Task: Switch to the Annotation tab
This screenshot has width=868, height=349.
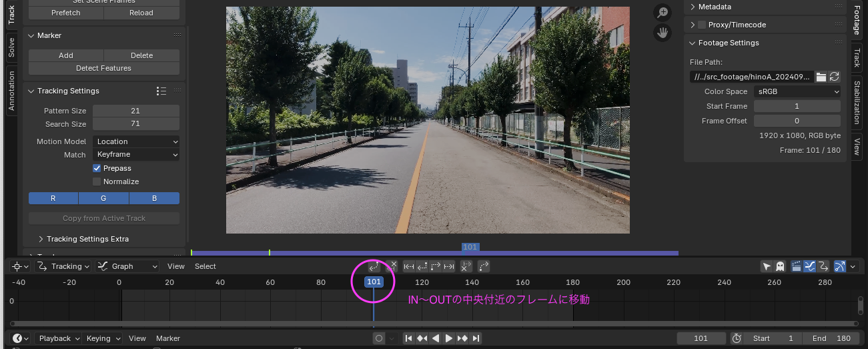Action: [11, 91]
